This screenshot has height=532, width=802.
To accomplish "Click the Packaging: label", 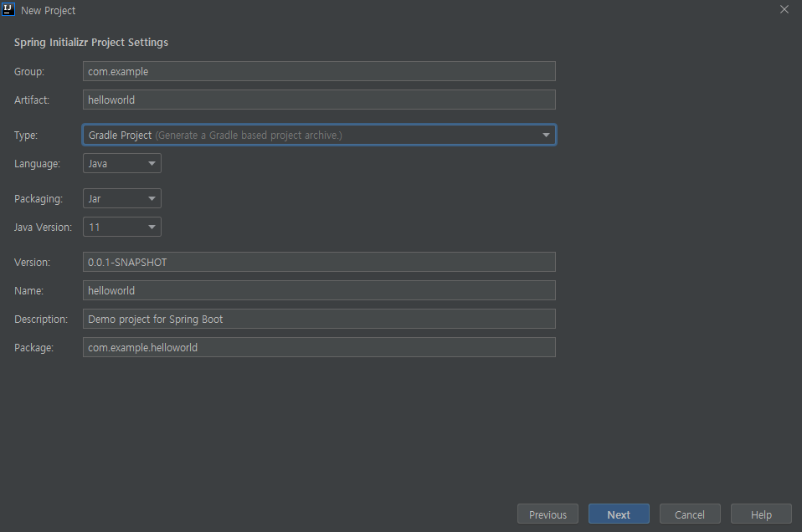I will click(x=39, y=199).
